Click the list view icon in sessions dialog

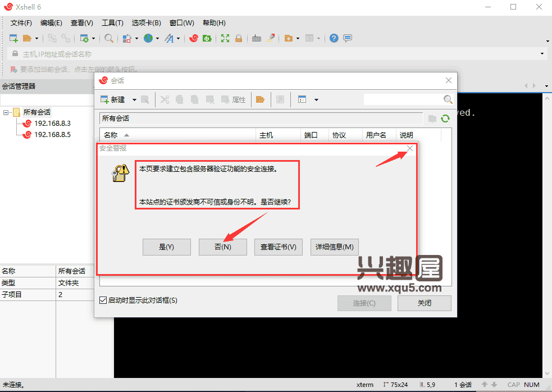click(302, 99)
